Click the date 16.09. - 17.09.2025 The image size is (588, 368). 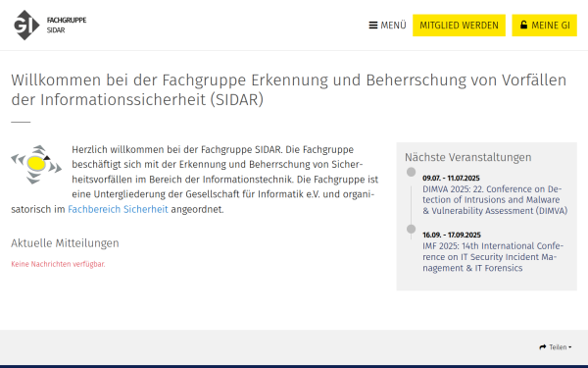pyautogui.click(x=452, y=236)
